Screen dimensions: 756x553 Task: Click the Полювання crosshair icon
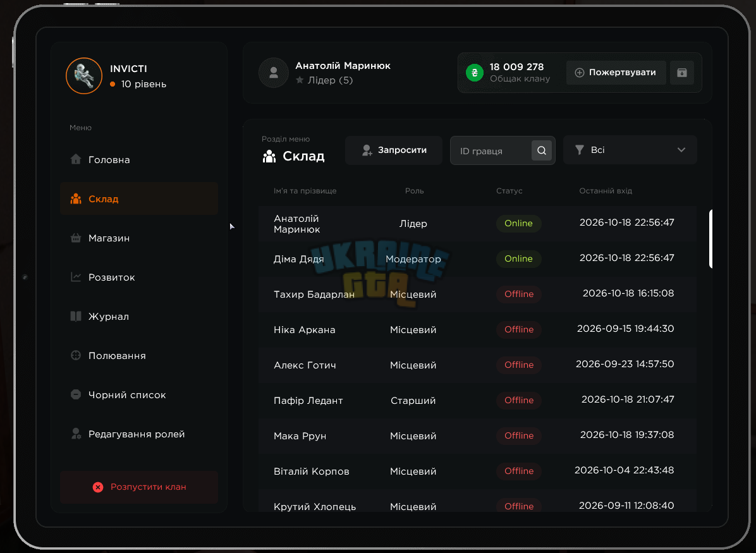[x=76, y=355]
